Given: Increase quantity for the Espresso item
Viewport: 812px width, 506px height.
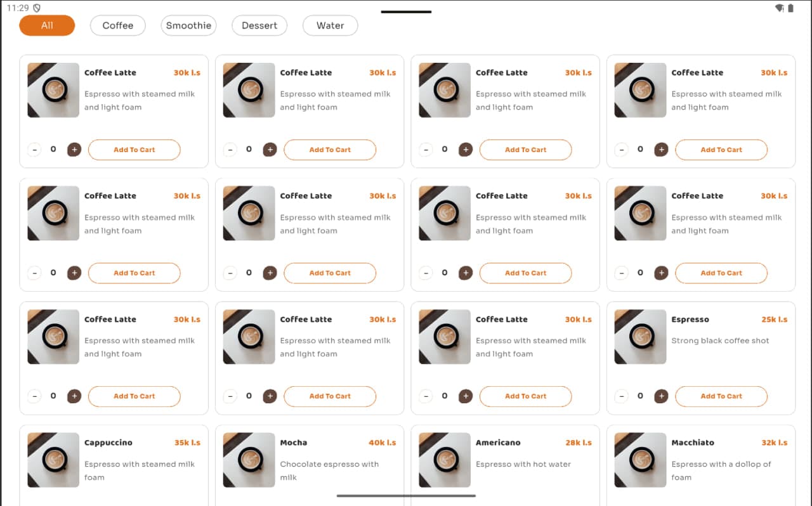Looking at the screenshot, I should click(x=662, y=396).
